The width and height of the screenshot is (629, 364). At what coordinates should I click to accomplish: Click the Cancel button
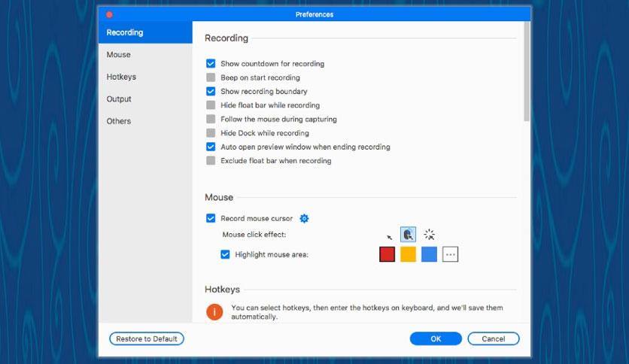494,338
